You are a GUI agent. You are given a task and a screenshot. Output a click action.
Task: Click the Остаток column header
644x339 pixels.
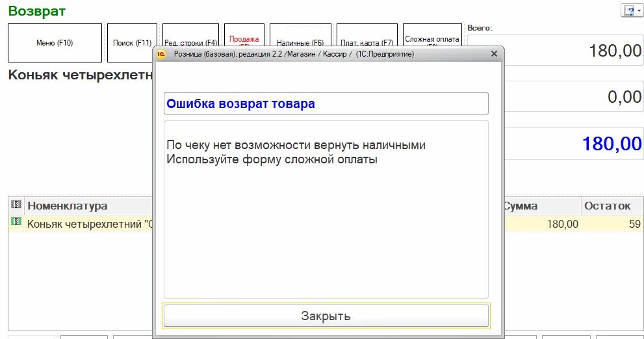612,206
